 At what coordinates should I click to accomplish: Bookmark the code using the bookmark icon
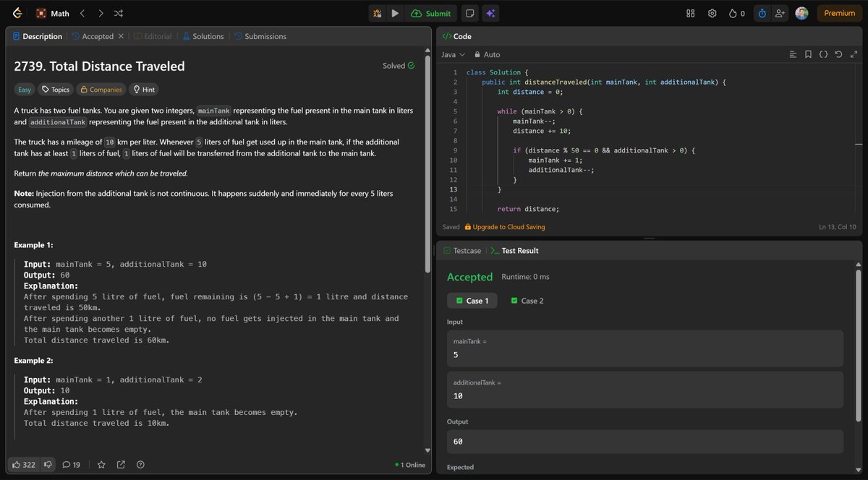[808, 54]
